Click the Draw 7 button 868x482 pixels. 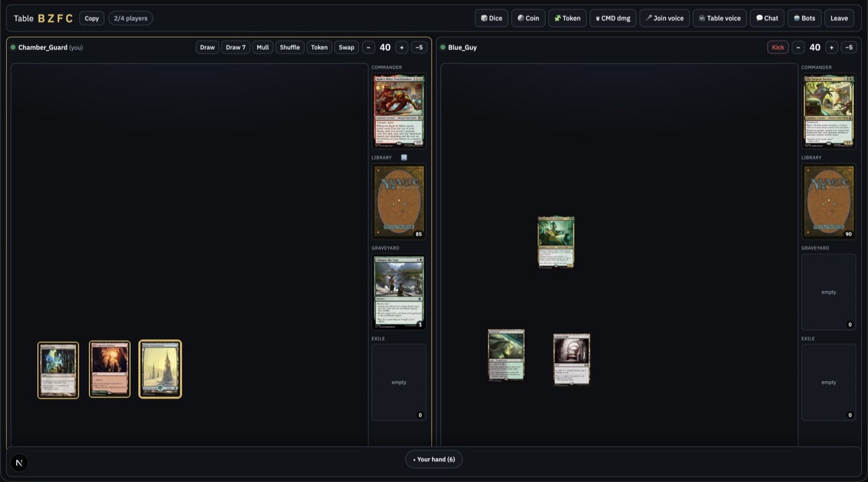click(236, 47)
